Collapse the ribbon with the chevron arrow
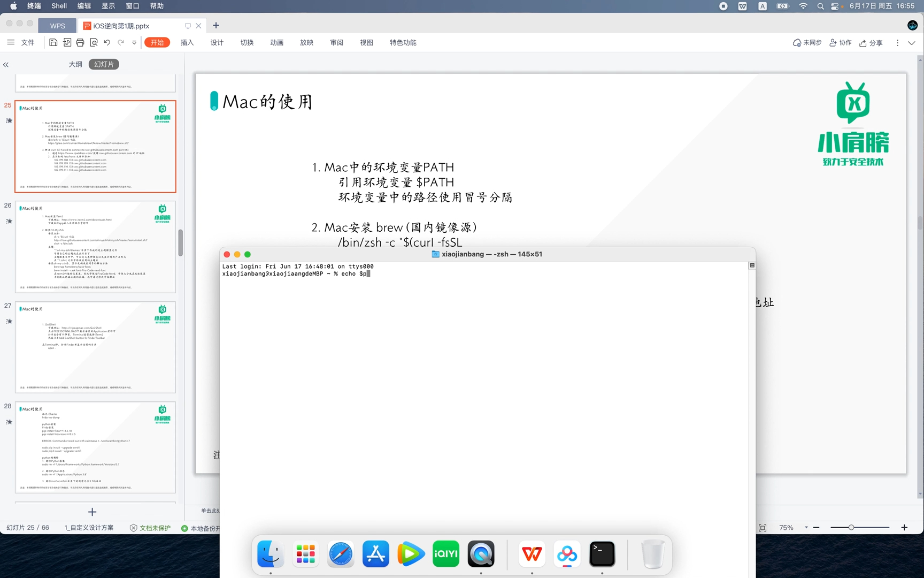Image resolution: width=924 pixels, height=578 pixels. [912, 43]
